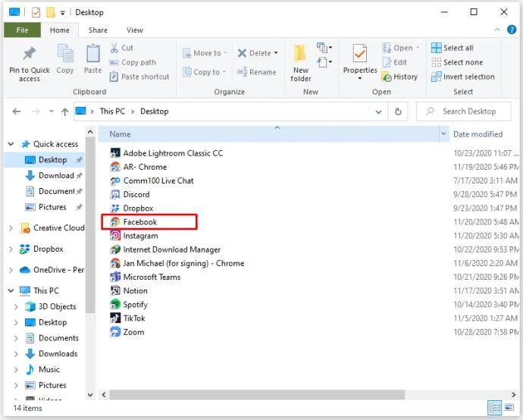523x420 pixels.
Task: Open the File menu tab
Action: coord(22,30)
